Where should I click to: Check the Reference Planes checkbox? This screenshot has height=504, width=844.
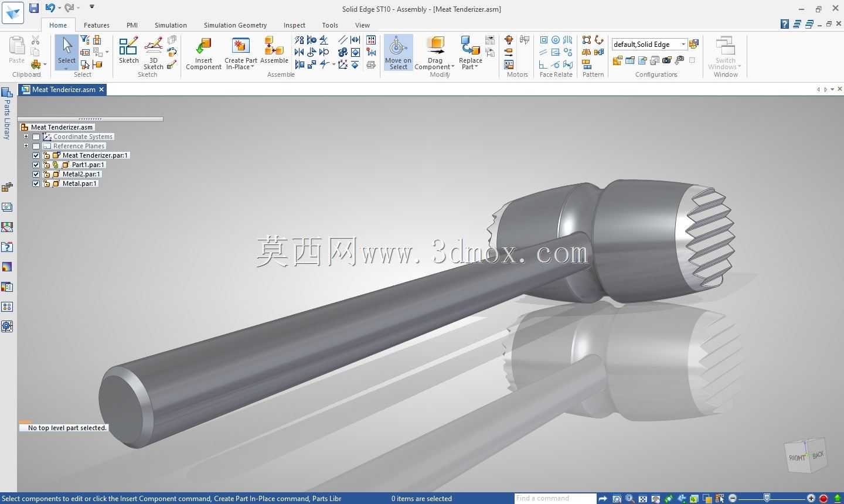click(36, 146)
